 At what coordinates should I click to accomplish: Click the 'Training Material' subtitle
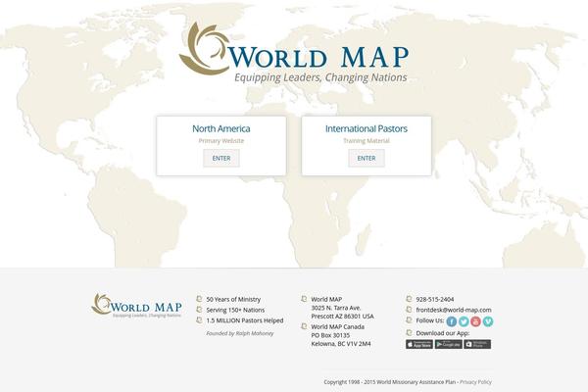367,141
